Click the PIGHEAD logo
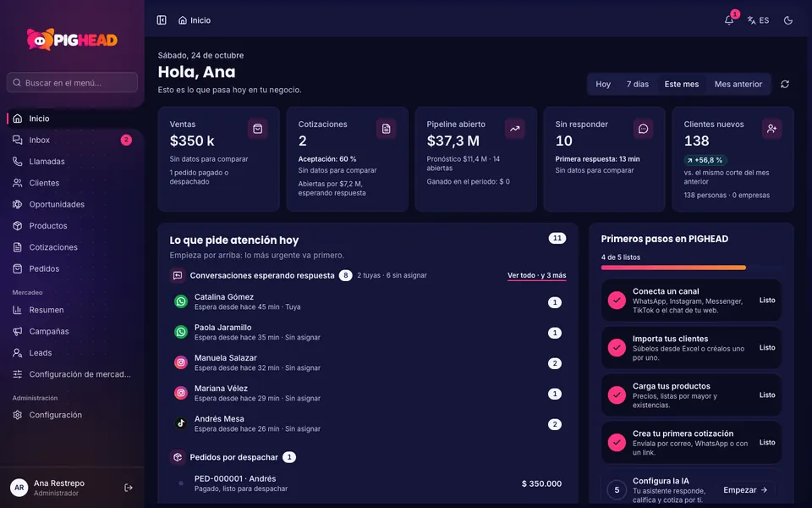812x508 pixels. coord(72,40)
